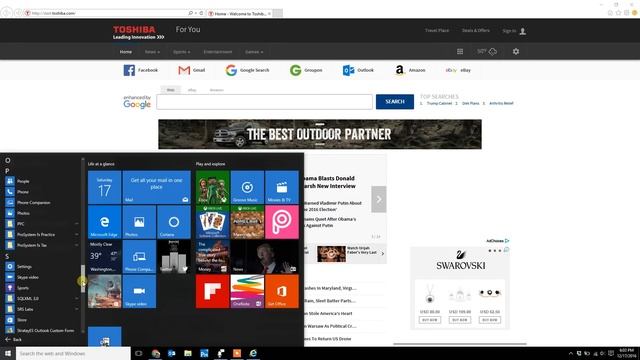This screenshot has height=360, width=640.
Task: Open the Photos tile
Action: [x=139, y=222]
